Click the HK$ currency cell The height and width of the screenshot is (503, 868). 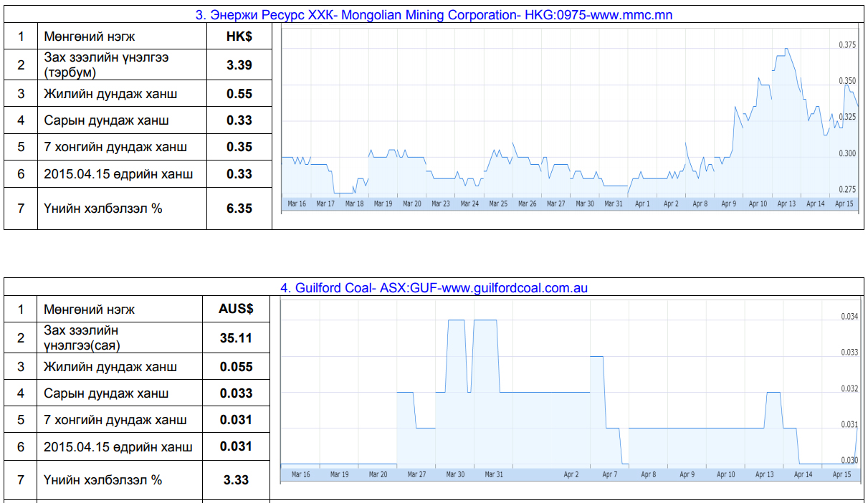pos(239,36)
